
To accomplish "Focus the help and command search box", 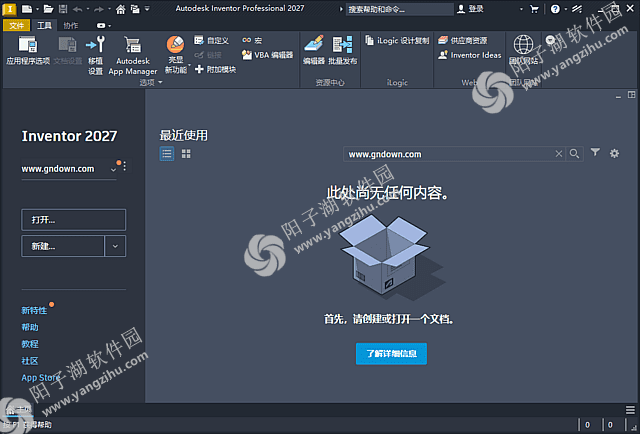I will point(399,9).
